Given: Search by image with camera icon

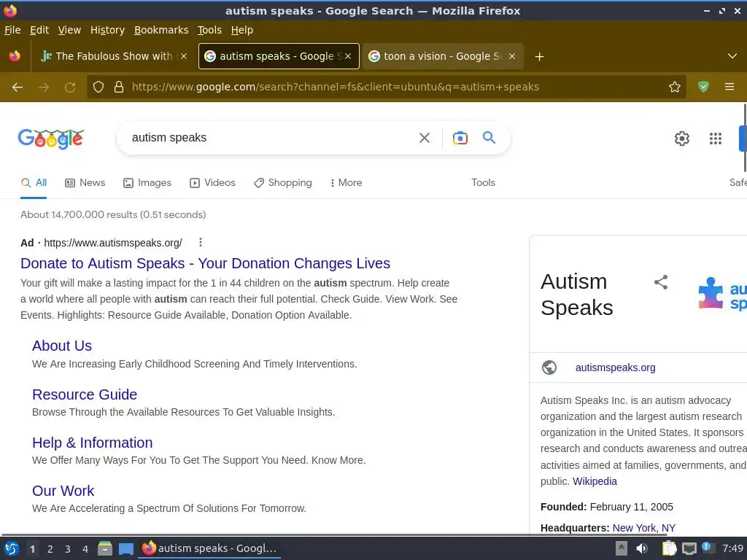Looking at the screenshot, I should [460, 138].
